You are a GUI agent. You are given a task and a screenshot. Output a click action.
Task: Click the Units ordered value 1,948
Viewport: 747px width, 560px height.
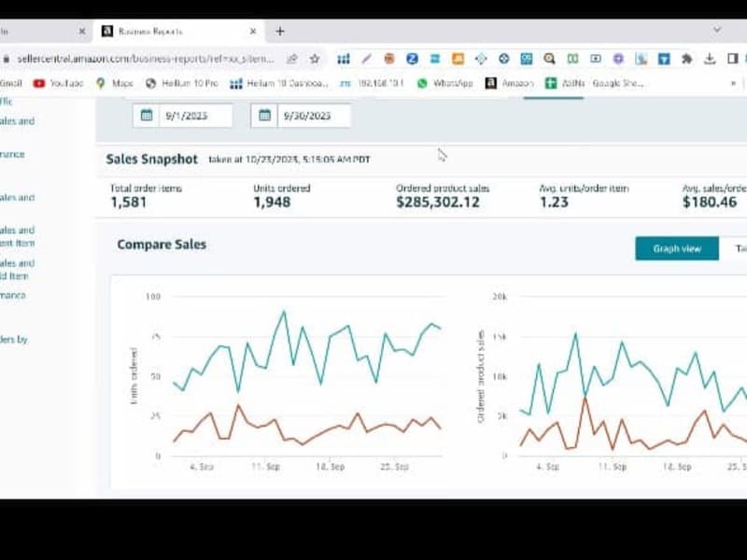coord(272,203)
